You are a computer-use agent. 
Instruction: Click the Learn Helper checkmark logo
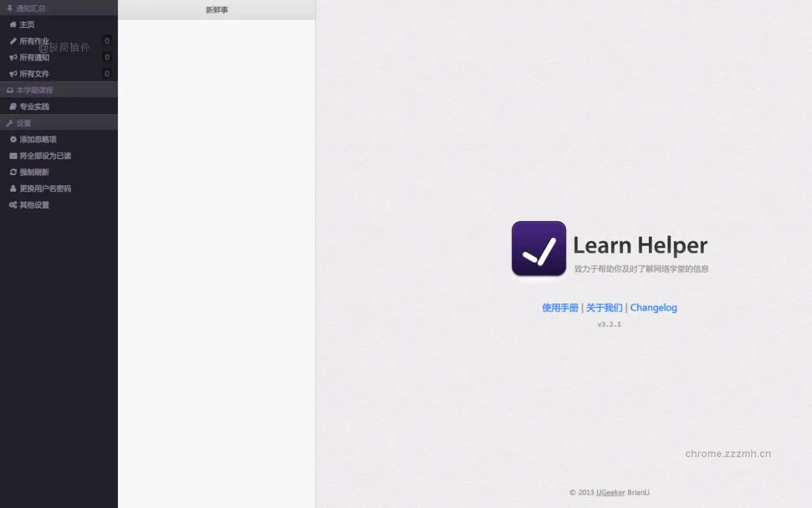click(538, 248)
